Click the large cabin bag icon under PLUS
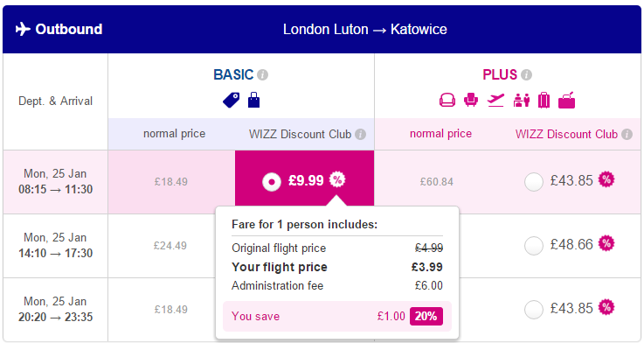The image size is (644, 343). tap(567, 101)
